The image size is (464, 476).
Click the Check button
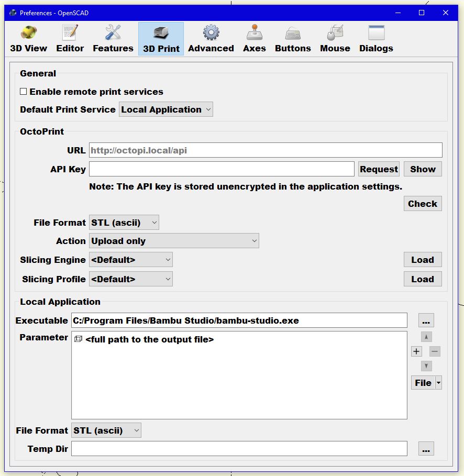point(423,204)
